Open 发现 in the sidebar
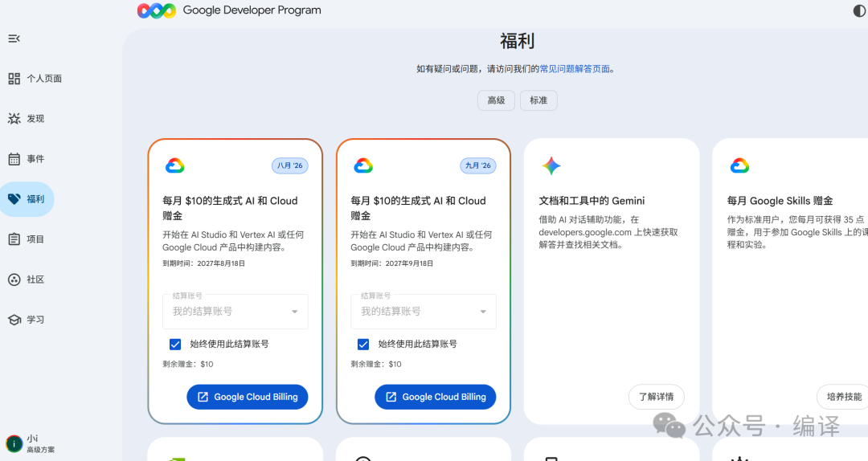The height and width of the screenshot is (461, 868). 26,118
